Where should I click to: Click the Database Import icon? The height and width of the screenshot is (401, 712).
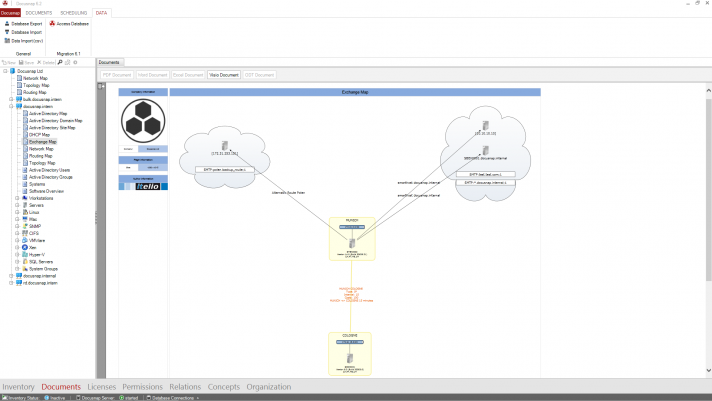(x=7, y=32)
